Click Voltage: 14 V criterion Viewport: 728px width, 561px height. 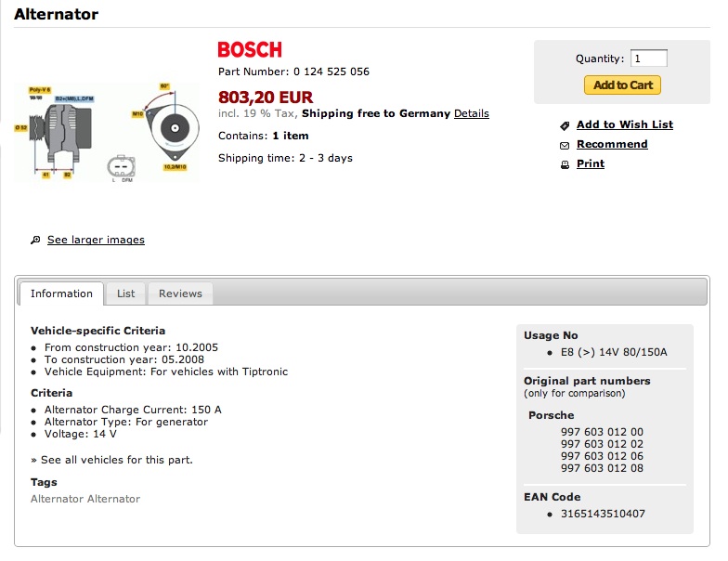(80, 434)
